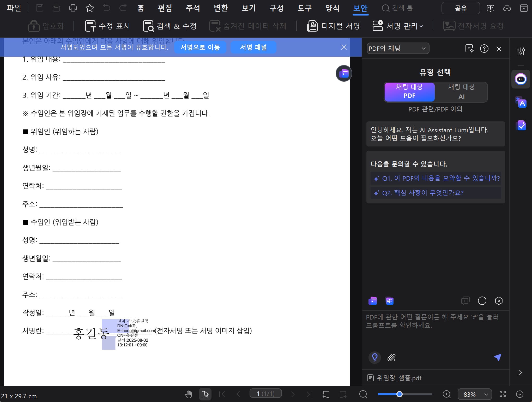The image size is (532, 402).
Task: Click the 서명 패널 button in banner
Action: (x=253, y=47)
